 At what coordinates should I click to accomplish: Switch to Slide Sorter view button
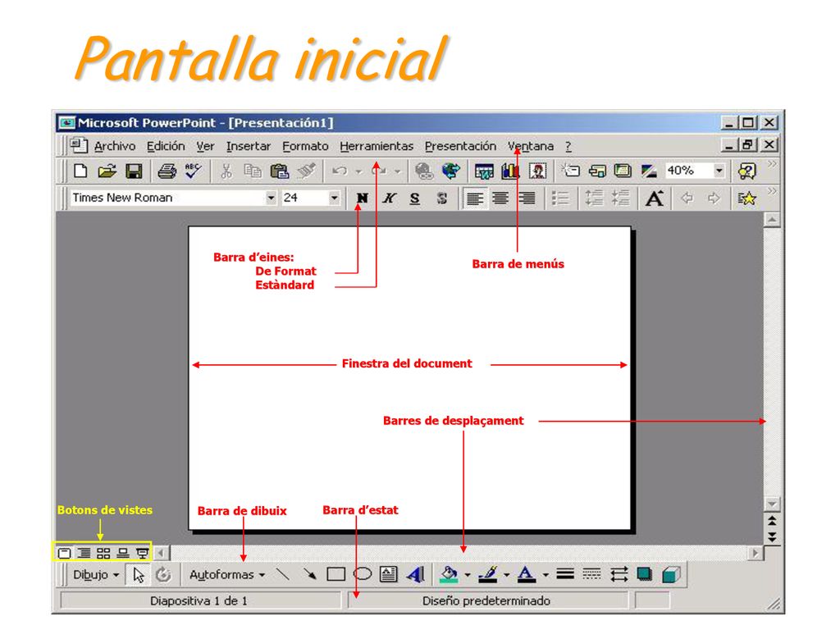(x=103, y=553)
